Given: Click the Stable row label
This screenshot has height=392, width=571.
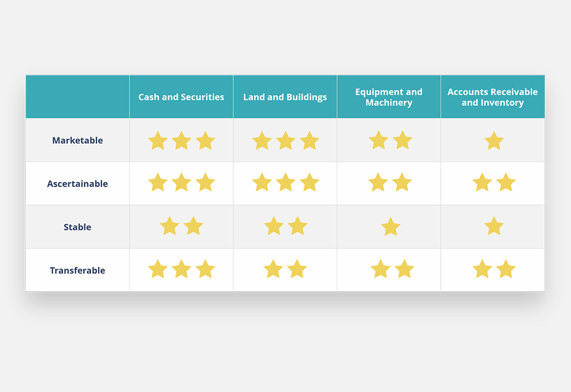Looking at the screenshot, I should [77, 227].
